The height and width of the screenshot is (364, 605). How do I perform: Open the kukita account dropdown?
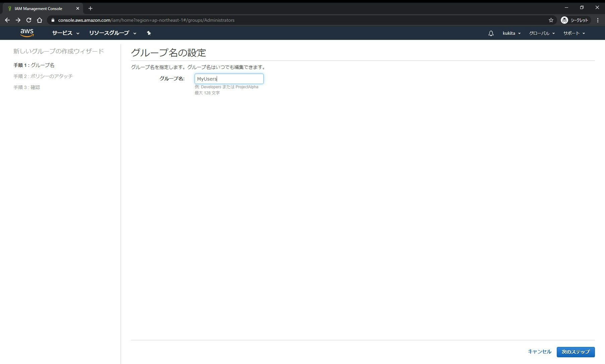512,33
